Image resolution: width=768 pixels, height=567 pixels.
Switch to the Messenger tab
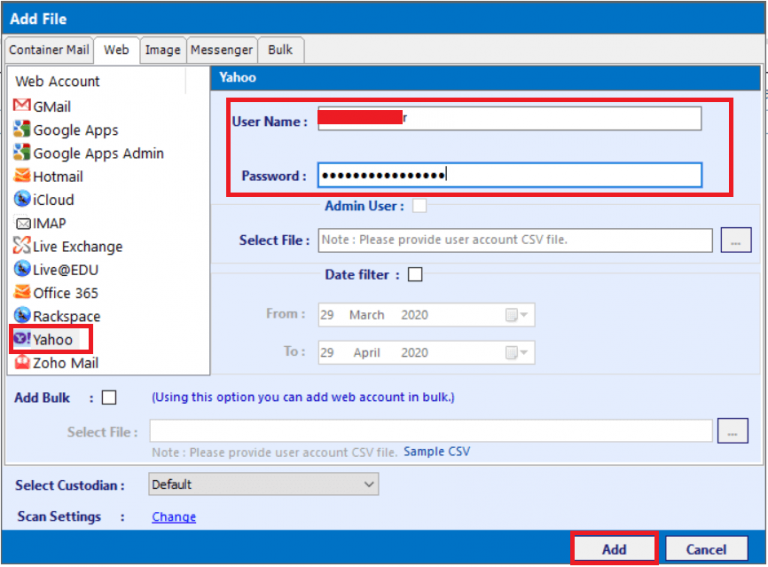tap(221, 50)
